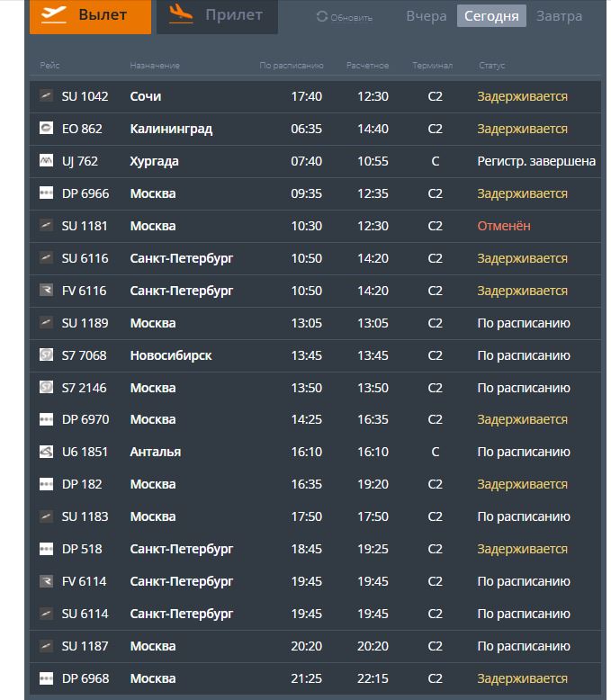Image resolution: width=611 pixels, height=700 pixels.
Task: Click the Терминал column header
Action: [432, 65]
